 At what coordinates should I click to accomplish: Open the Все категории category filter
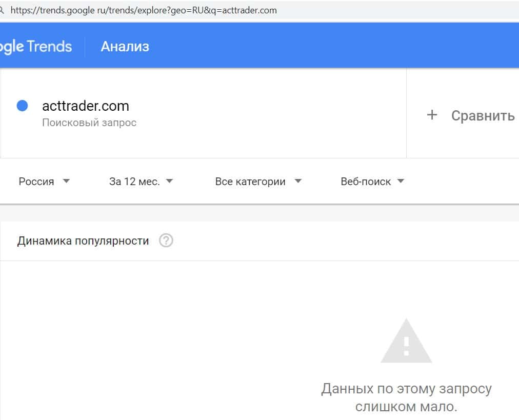[x=250, y=182]
